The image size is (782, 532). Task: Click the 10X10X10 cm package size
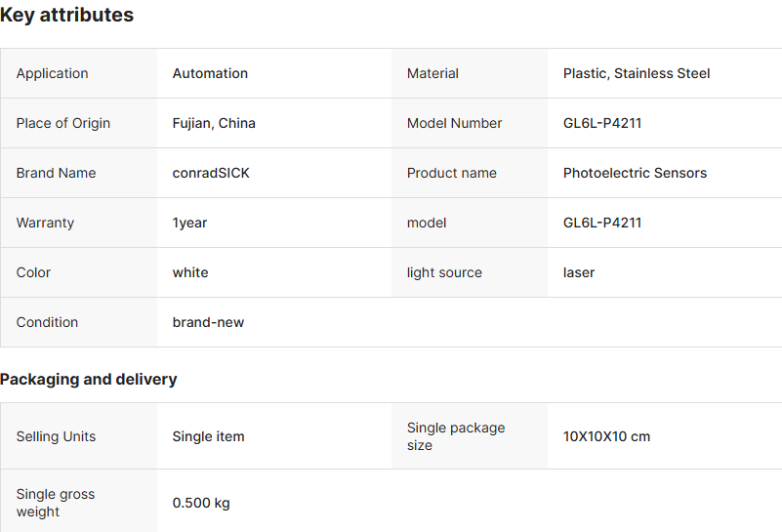click(x=606, y=436)
